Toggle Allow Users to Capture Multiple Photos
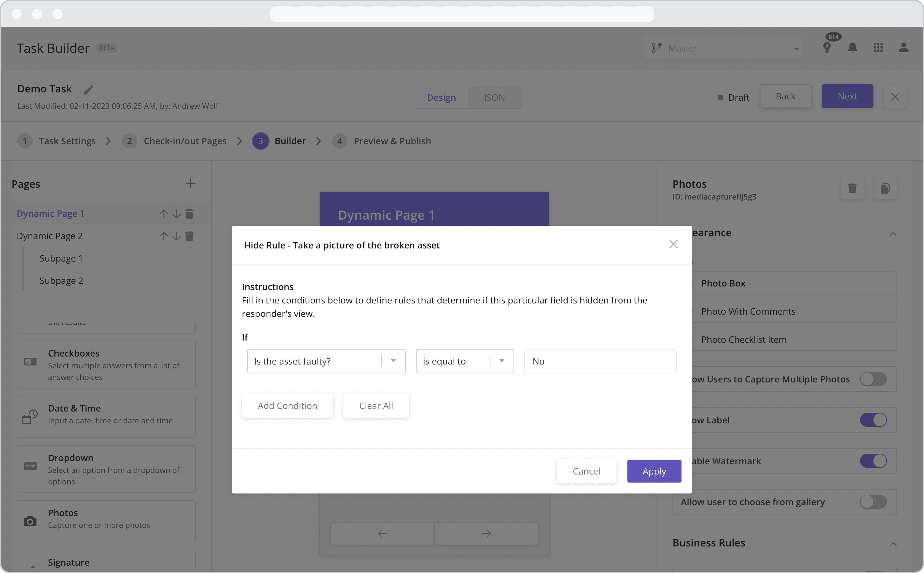 pyautogui.click(x=873, y=379)
